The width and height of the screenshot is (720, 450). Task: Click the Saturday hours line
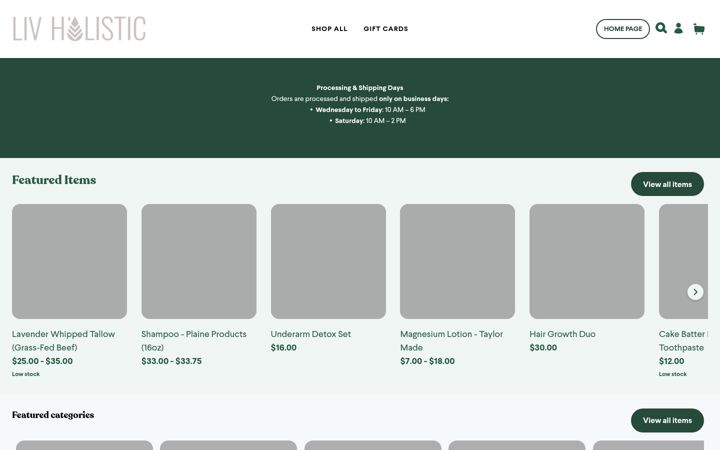(370, 121)
